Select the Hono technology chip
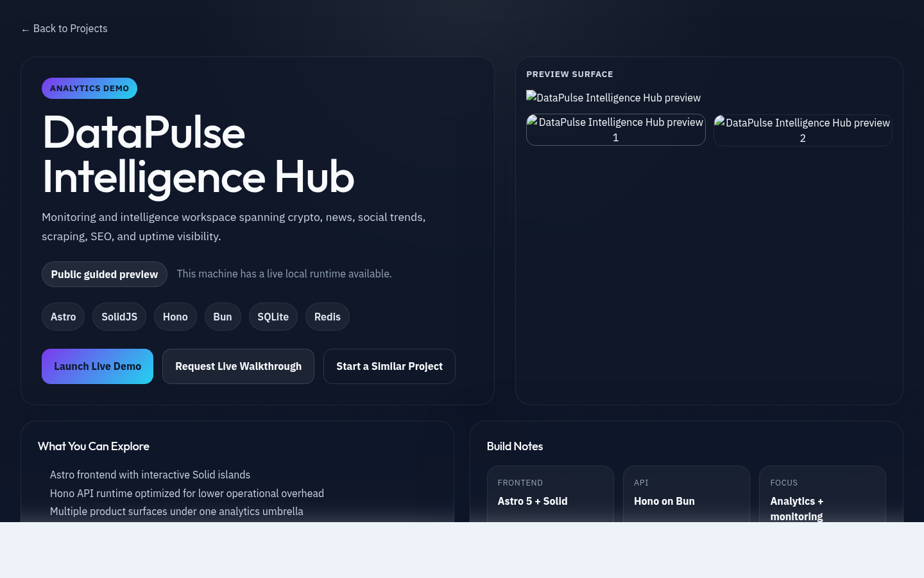Viewport: 924px width, 578px height. (x=175, y=317)
